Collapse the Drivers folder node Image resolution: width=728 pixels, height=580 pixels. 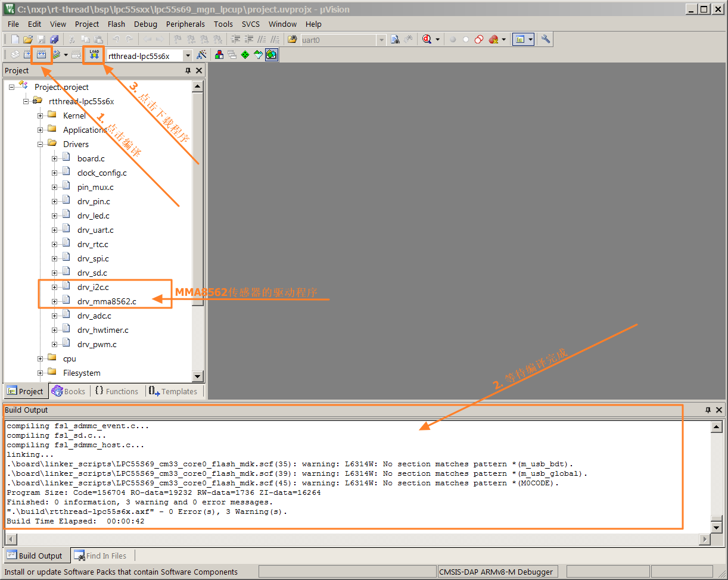tap(41, 144)
